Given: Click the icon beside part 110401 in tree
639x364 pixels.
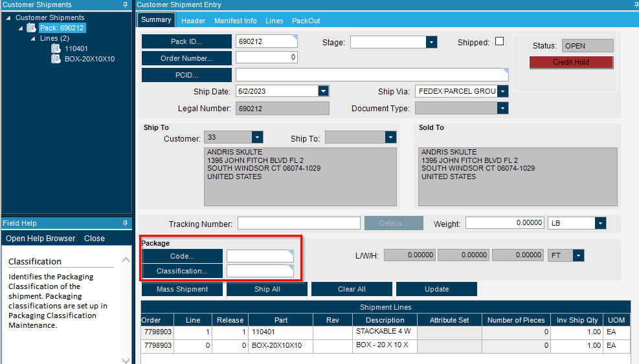Looking at the screenshot, I should tap(56, 48).
